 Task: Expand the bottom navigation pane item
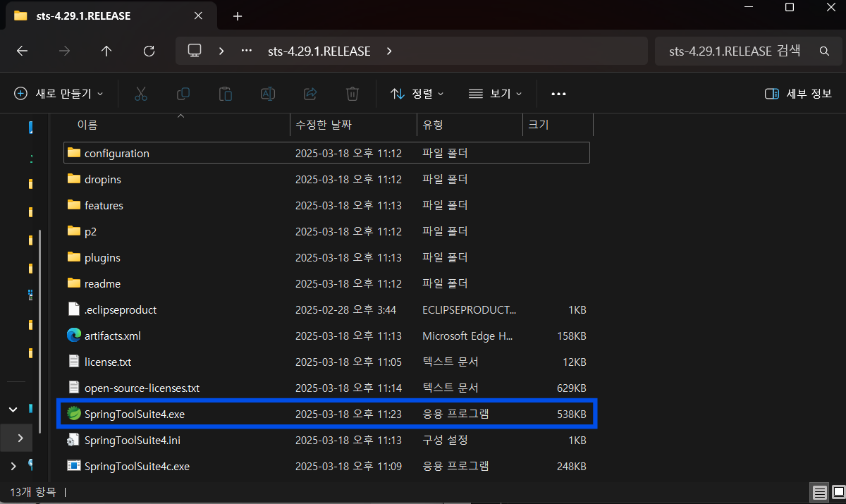tap(13, 465)
